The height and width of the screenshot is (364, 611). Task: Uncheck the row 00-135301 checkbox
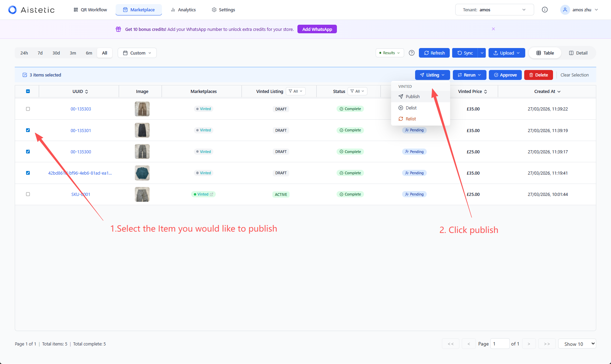click(x=28, y=130)
